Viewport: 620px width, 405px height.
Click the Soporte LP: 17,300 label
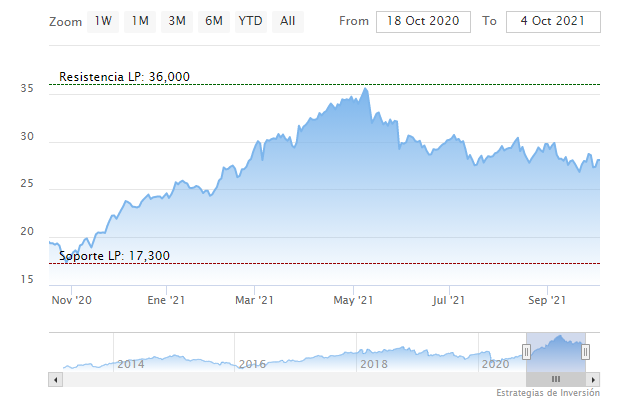click(x=114, y=256)
